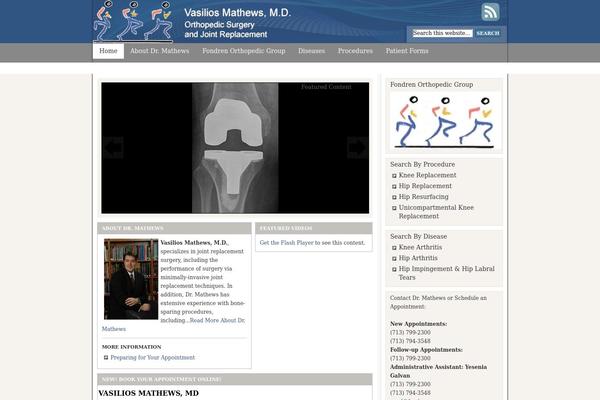Select Hip Arthritis disease link
The width and height of the screenshot is (600, 400).
421,258
